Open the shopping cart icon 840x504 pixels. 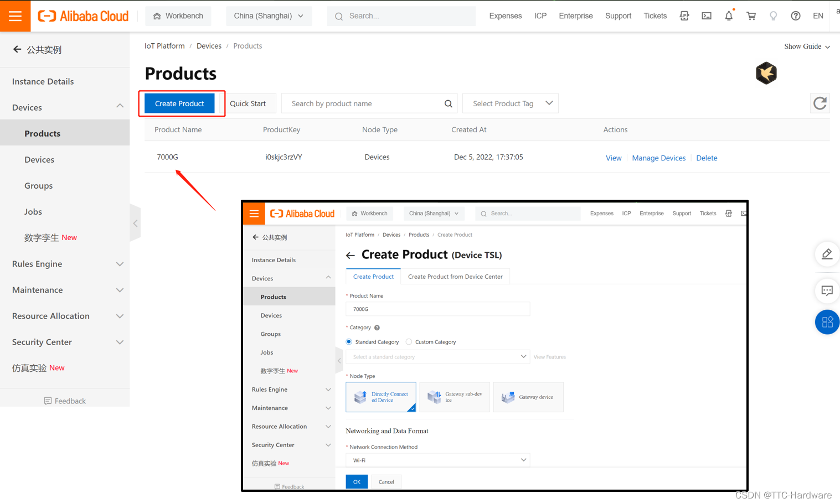click(751, 16)
